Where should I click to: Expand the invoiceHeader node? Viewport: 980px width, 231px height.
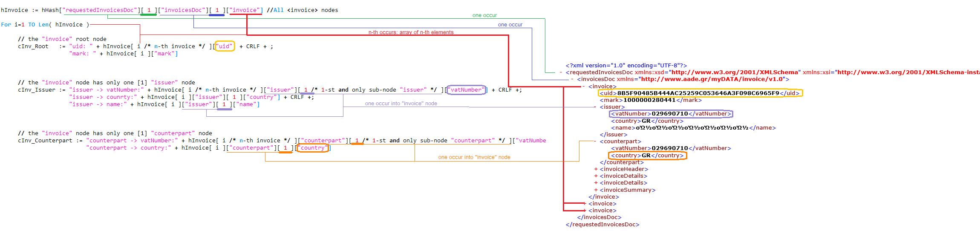click(x=596, y=169)
